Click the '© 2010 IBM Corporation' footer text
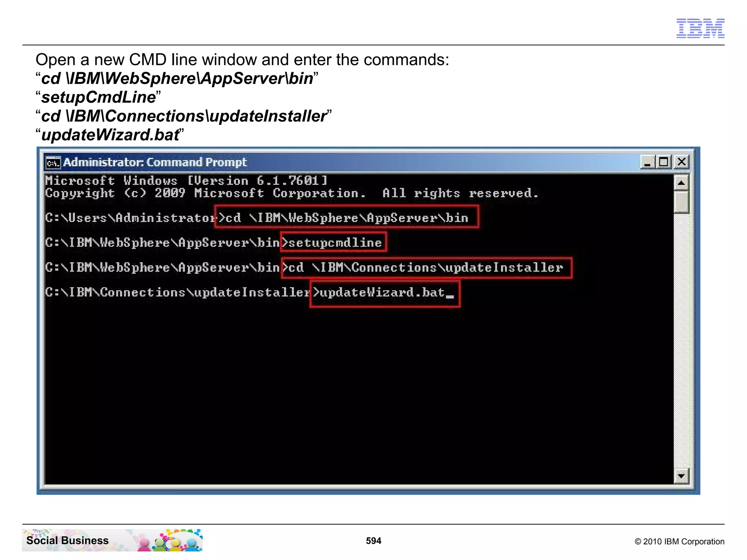Viewport: 747px width, 560px height. click(x=680, y=541)
